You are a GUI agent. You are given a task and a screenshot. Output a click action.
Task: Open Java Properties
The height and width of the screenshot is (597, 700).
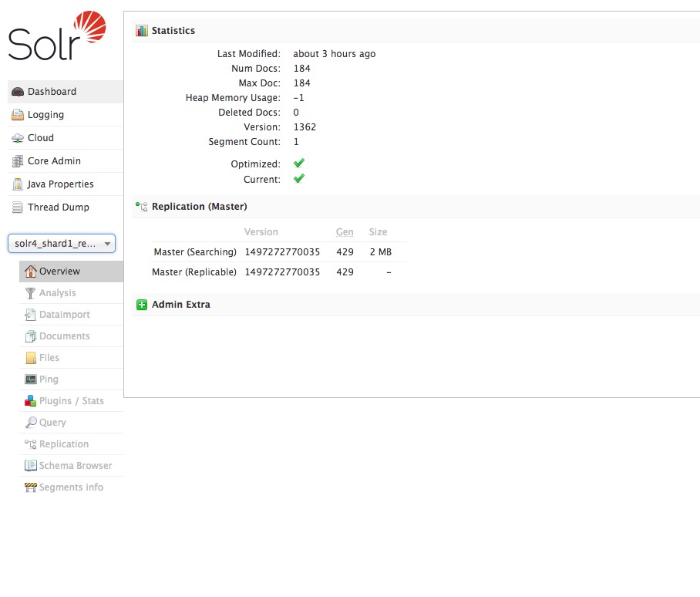(66, 184)
